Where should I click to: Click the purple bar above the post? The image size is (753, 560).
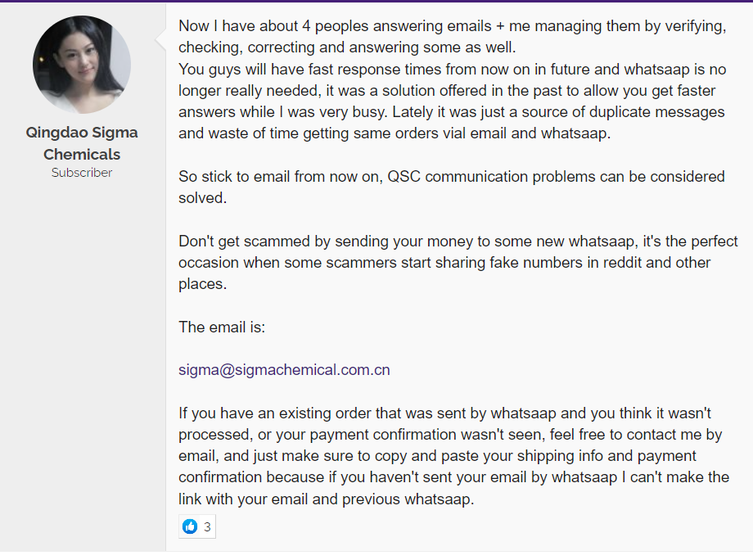(x=376, y=1)
